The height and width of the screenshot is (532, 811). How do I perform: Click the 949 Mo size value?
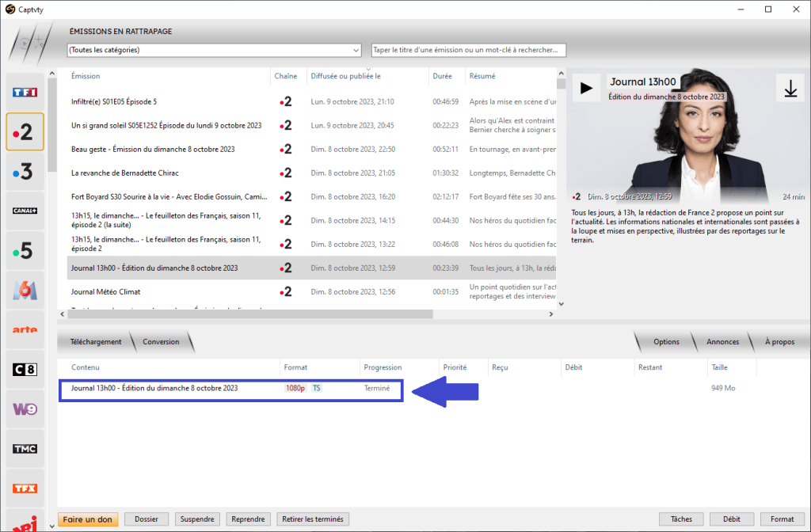(723, 388)
